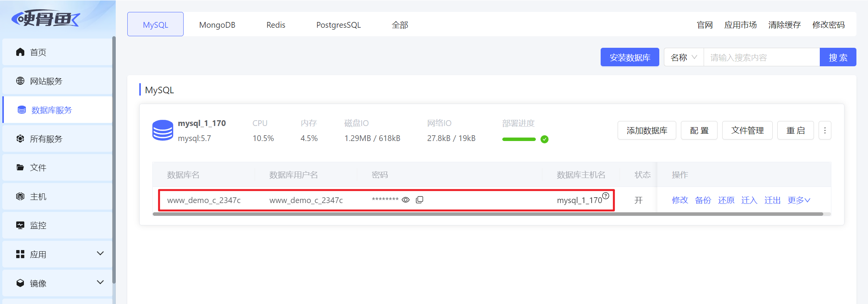The height and width of the screenshot is (304, 868).
Task: Click the 内存 value 4.5%
Action: [309, 138]
